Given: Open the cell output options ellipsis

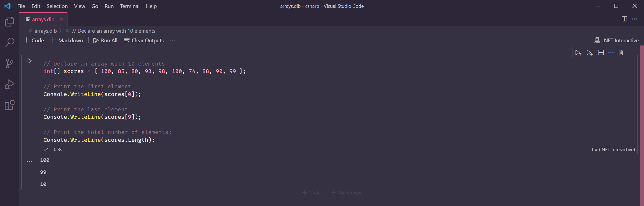Looking at the screenshot, I should pos(30,161).
